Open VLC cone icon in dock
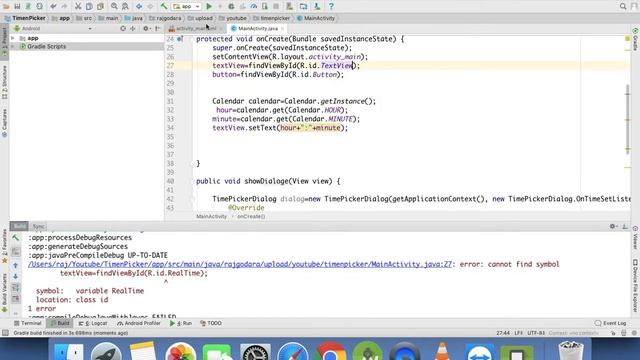Screen dimensions: 640x360 tap(442, 352)
